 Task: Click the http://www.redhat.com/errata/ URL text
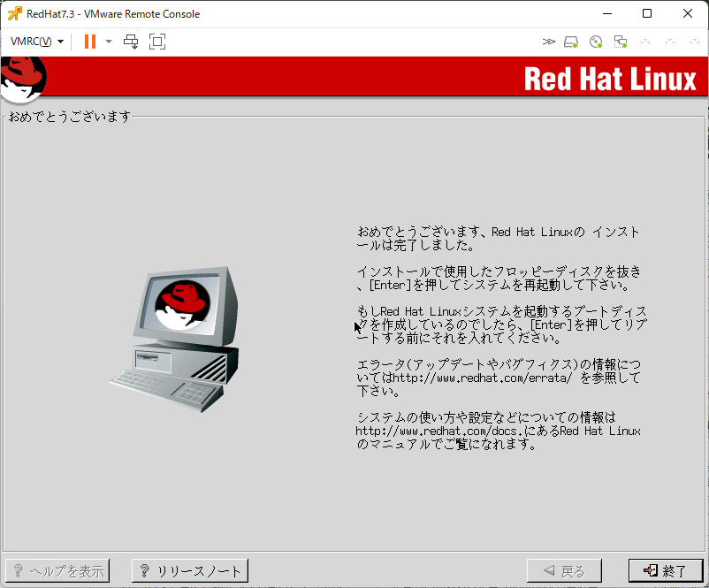pyautogui.click(x=483, y=378)
